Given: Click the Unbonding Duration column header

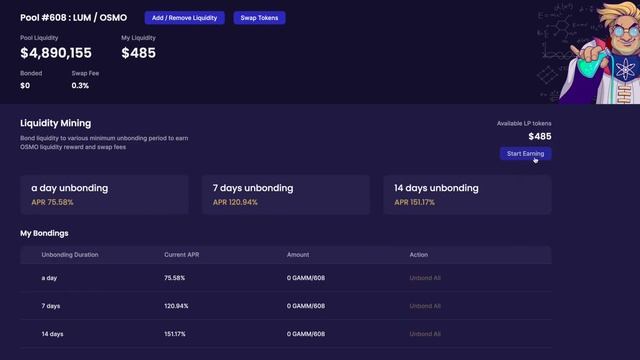Looking at the screenshot, I should coord(70,255).
